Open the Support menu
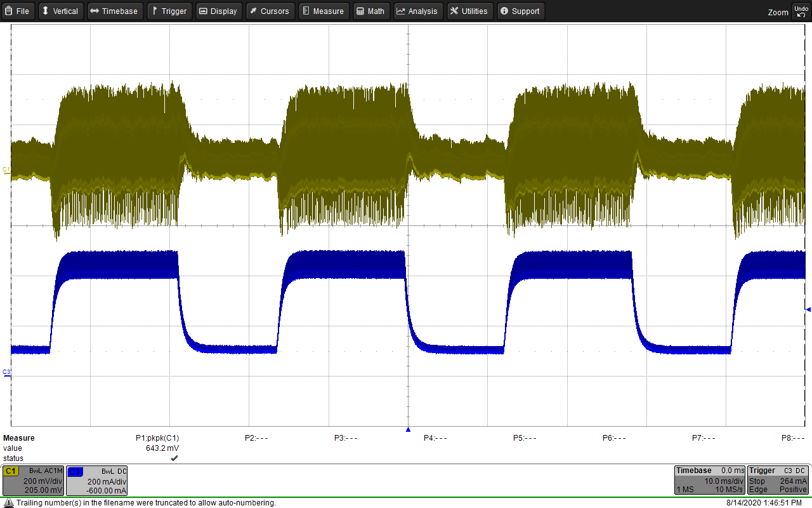The image size is (812, 508). click(521, 11)
